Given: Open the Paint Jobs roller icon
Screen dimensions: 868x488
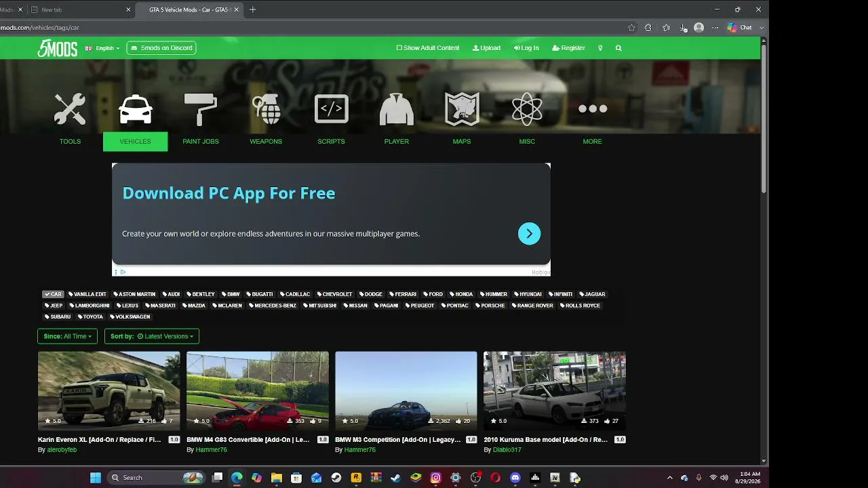Looking at the screenshot, I should coord(201,109).
